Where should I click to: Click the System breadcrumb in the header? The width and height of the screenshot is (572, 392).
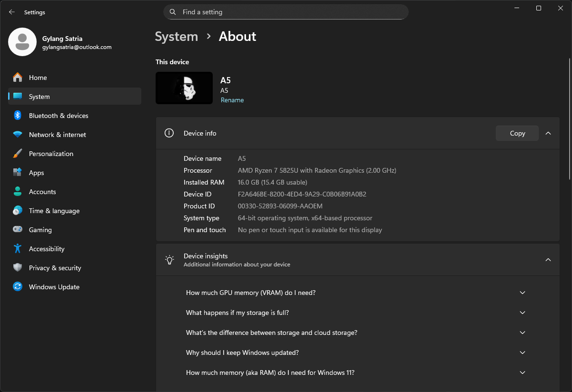[x=176, y=37]
